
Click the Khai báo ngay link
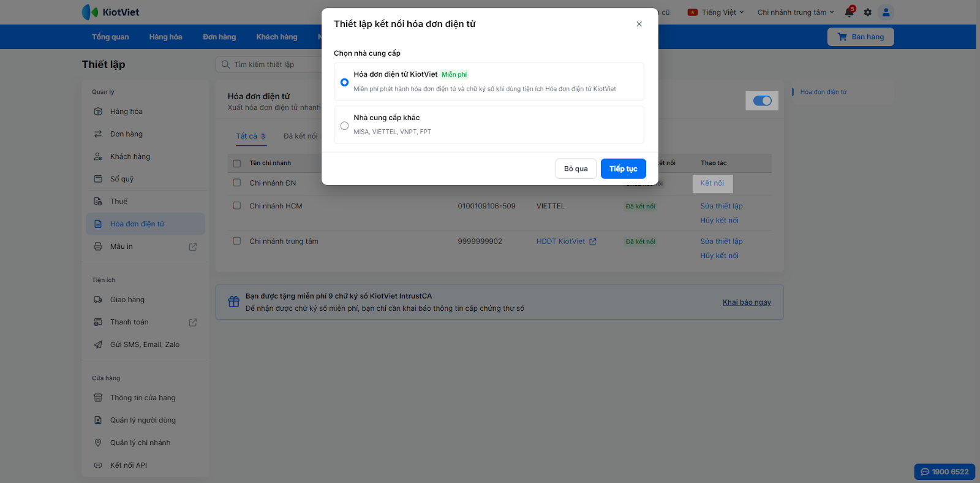tap(747, 302)
